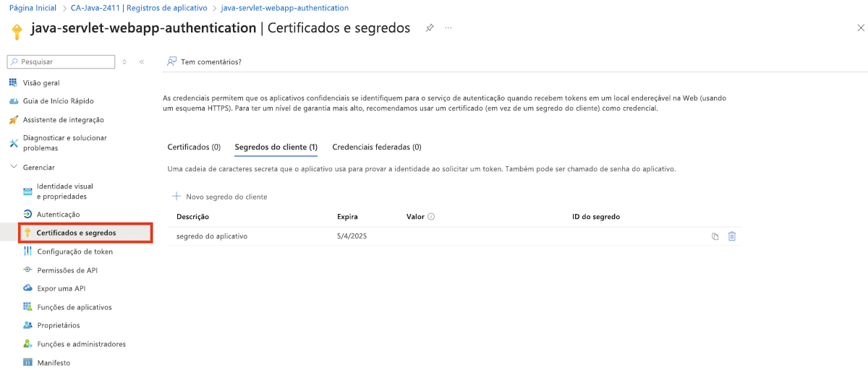Open CA-Java-2411 | Registros de aplicativo breadcrumb
The height and width of the screenshot is (370, 868).
click(x=139, y=8)
